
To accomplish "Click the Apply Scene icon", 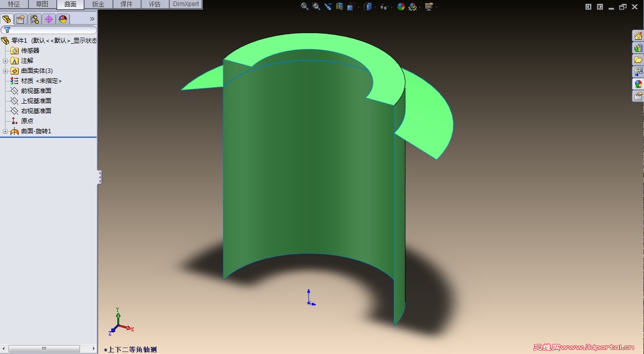I will click(x=413, y=7).
